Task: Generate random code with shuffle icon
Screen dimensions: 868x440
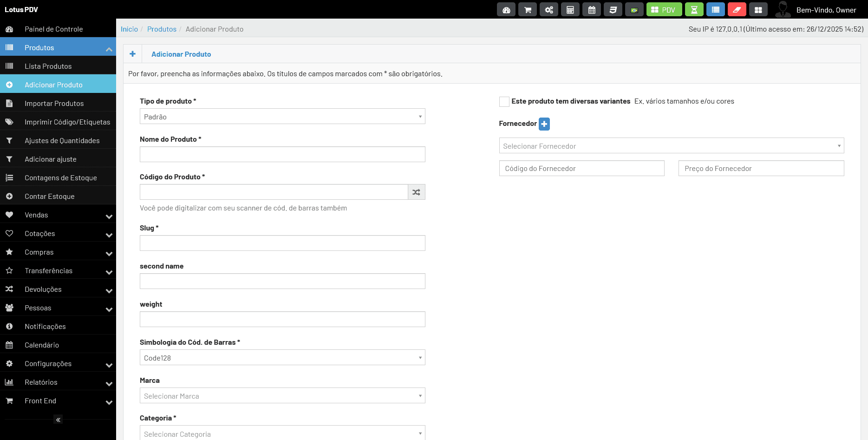Action: (x=416, y=192)
